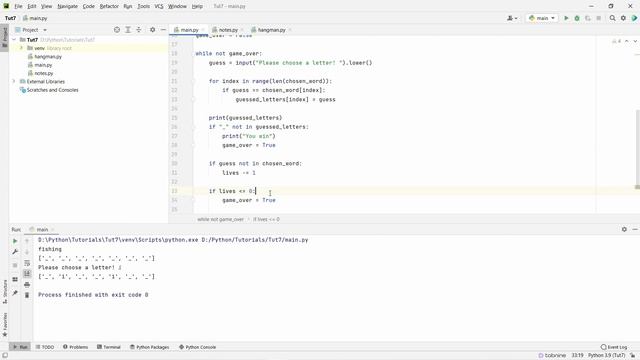Restore layout icon in Run panel
The image size is (640, 360).
click(x=15, y=279)
